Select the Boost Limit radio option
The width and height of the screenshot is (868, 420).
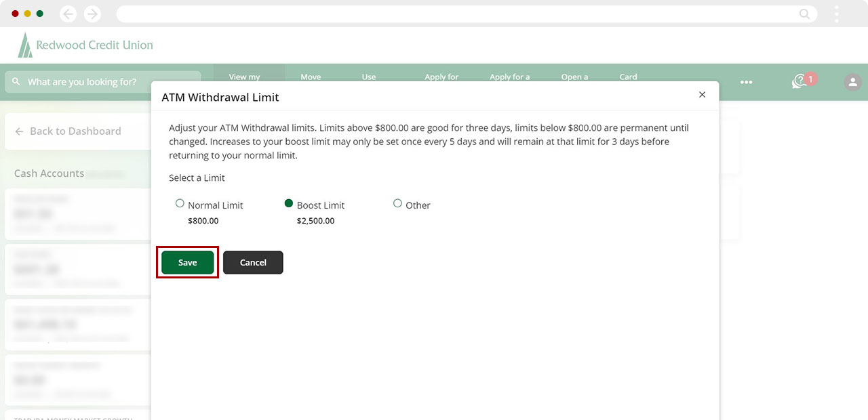coord(289,203)
